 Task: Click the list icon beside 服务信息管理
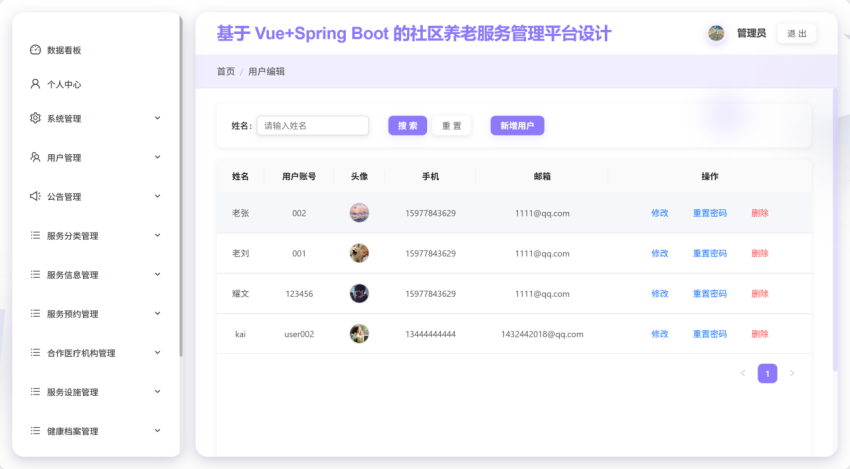(35, 274)
